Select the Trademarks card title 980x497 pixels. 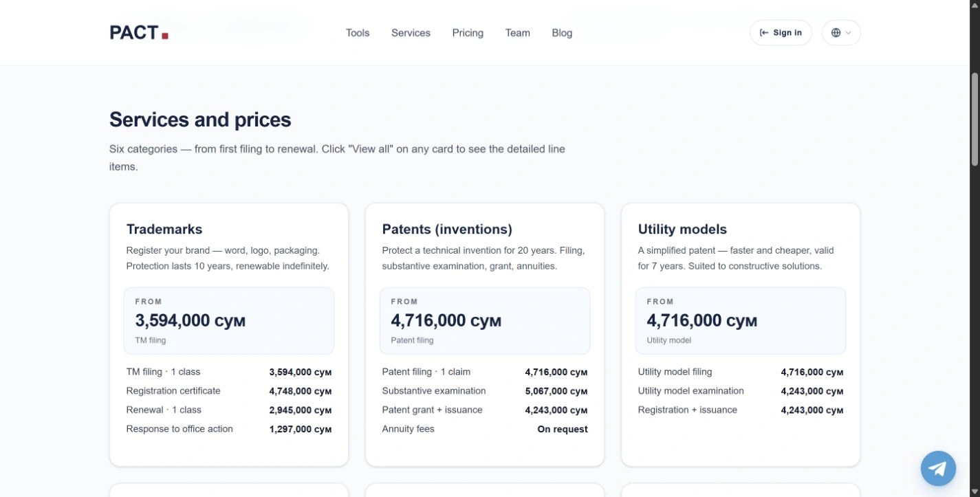click(x=164, y=229)
